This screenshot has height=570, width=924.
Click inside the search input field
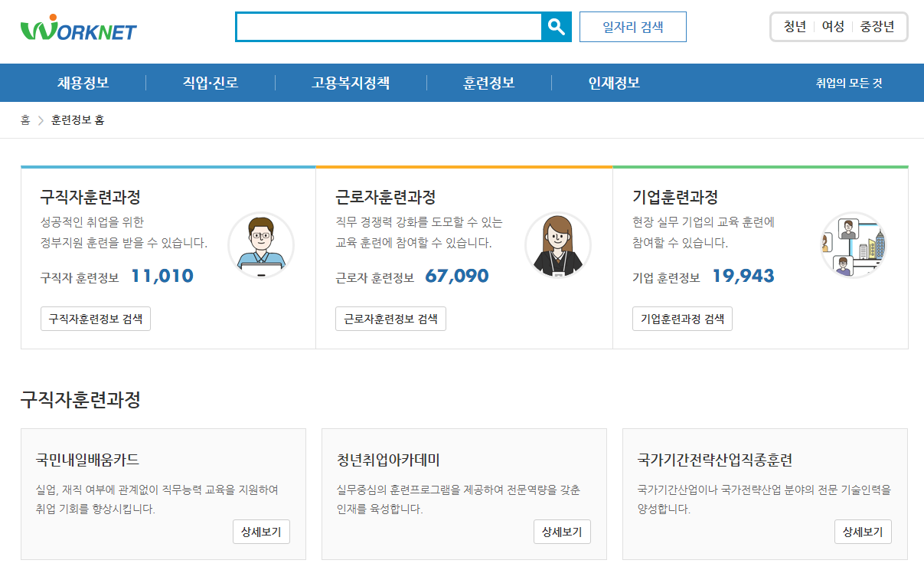coord(390,26)
